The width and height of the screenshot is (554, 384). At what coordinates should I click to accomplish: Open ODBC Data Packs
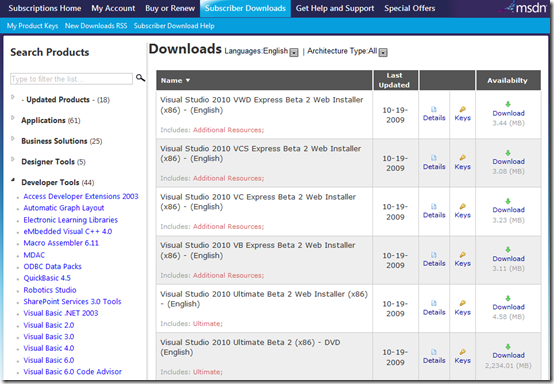point(52,267)
